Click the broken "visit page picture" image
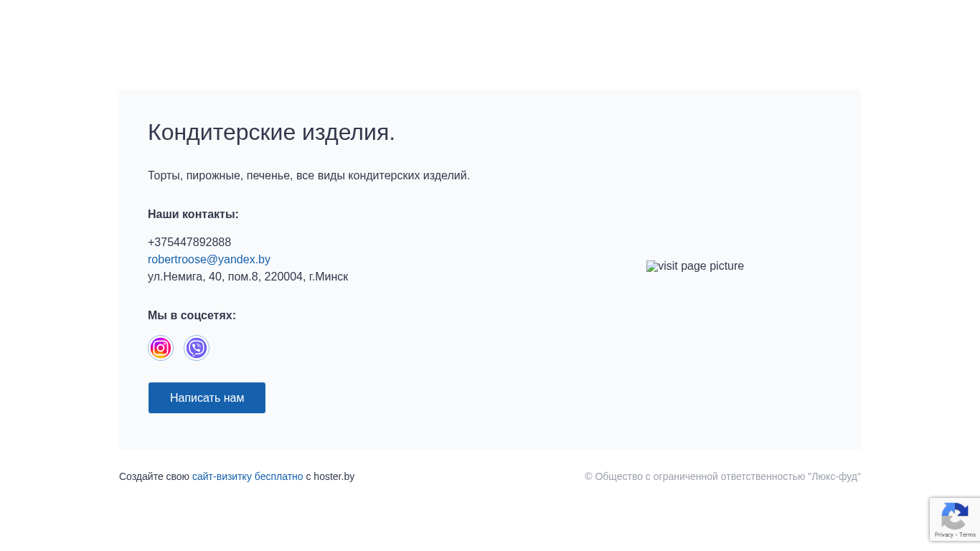This screenshot has height=551, width=980. point(694,266)
